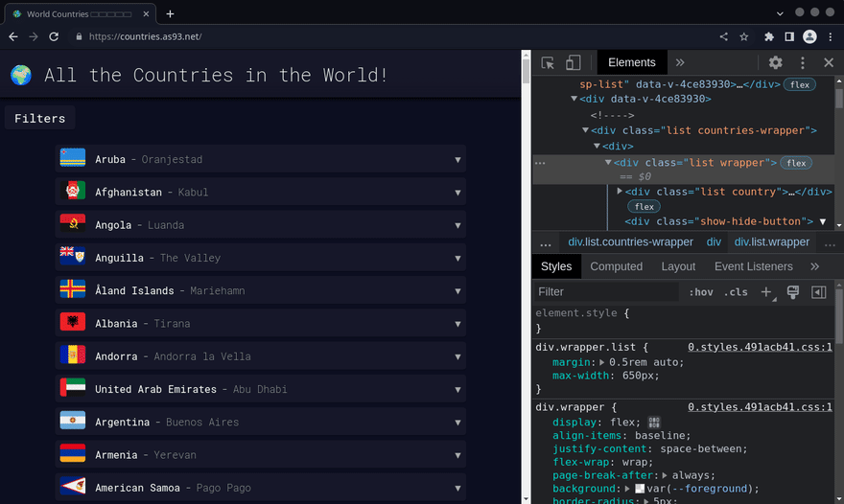Toggle the .cls classes panel
The height and width of the screenshot is (504, 844).
[x=736, y=292]
